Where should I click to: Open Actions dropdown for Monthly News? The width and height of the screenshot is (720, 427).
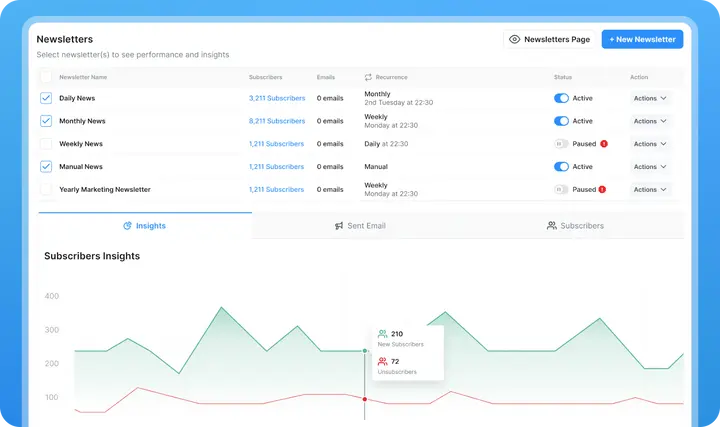tap(650, 121)
